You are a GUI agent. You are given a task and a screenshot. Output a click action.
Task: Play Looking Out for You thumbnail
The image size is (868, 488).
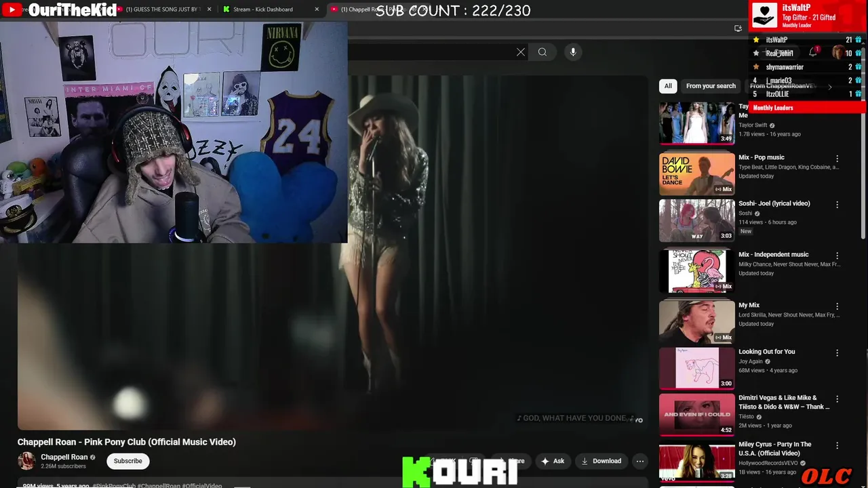697,368
